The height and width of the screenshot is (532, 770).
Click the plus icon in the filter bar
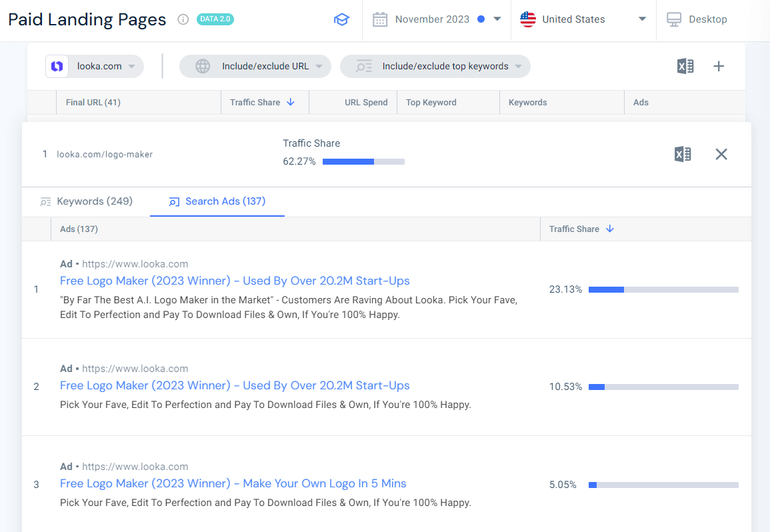pyautogui.click(x=719, y=66)
